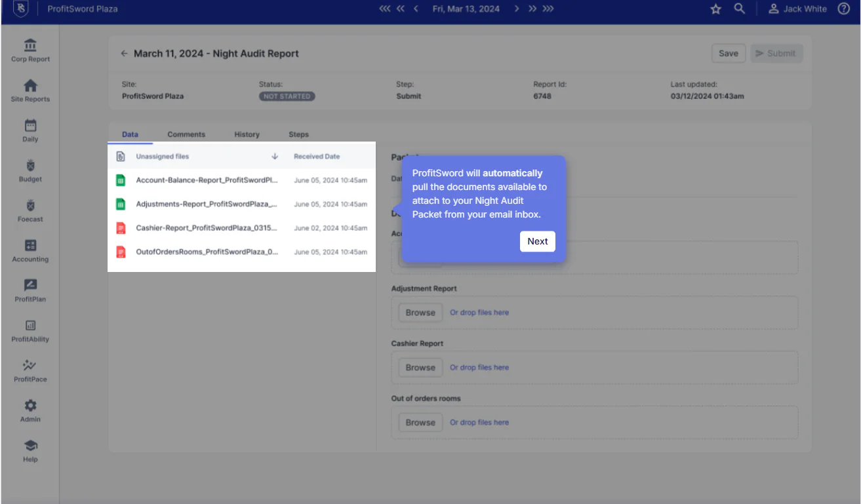Viewport: 861px width, 504px height.
Task: Click the Received Date column header
Action: coord(317,157)
